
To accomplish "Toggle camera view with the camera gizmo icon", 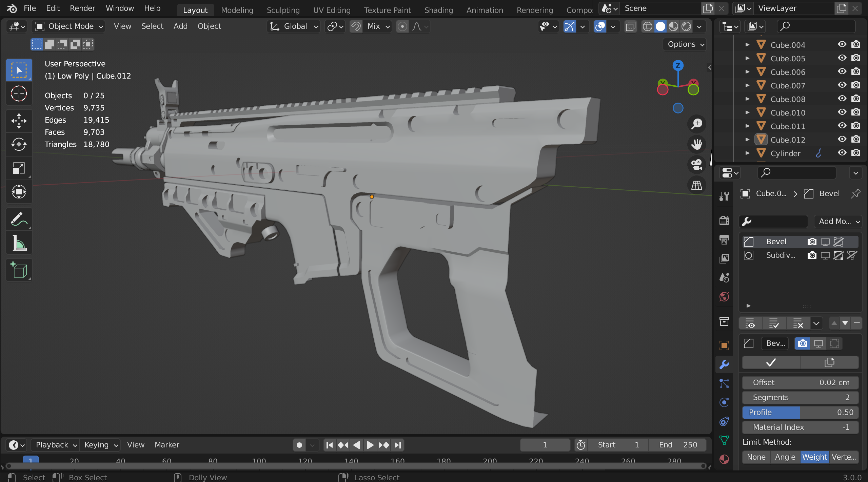I will pyautogui.click(x=697, y=165).
